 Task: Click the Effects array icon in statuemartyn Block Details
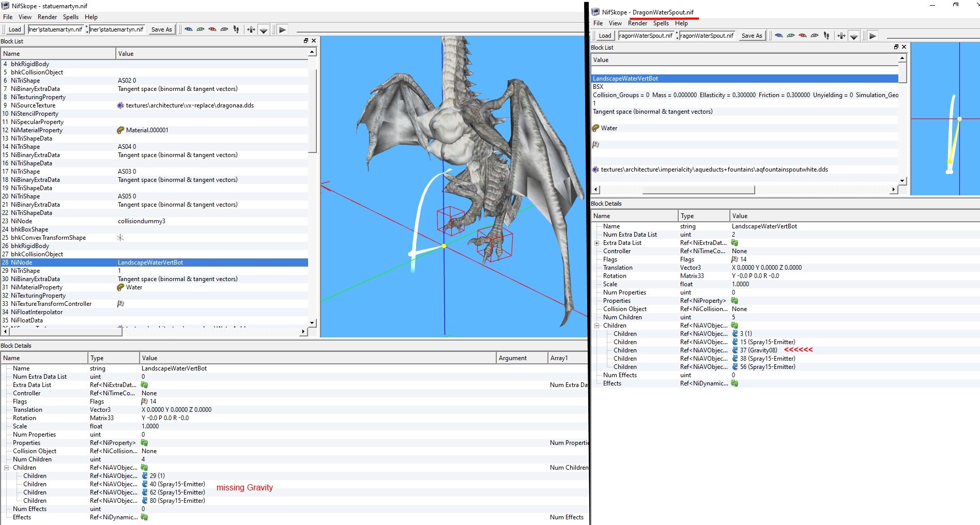145,517
